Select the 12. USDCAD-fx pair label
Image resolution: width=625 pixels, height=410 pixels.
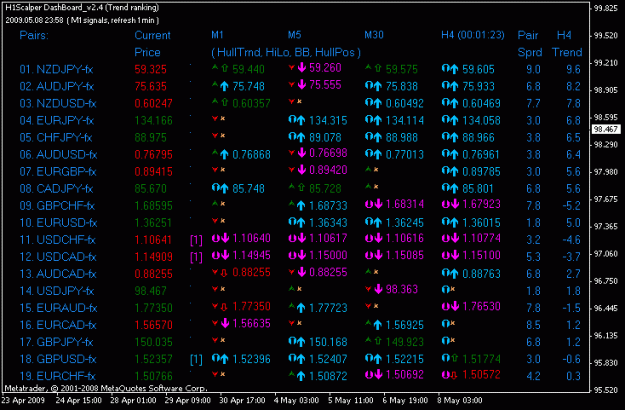(58, 257)
